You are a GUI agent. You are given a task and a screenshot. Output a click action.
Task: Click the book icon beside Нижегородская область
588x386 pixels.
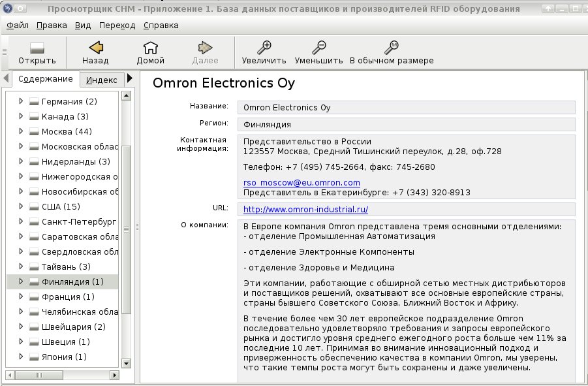[x=34, y=177]
